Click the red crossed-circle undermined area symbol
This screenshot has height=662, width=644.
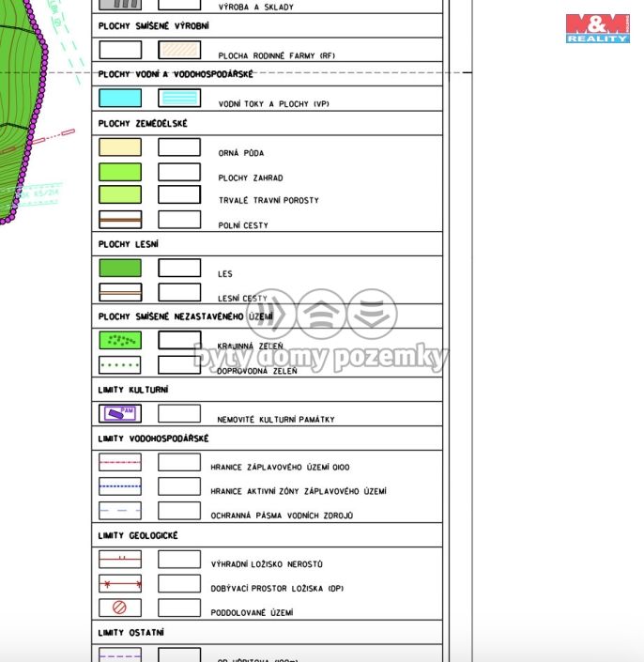tap(120, 608)
